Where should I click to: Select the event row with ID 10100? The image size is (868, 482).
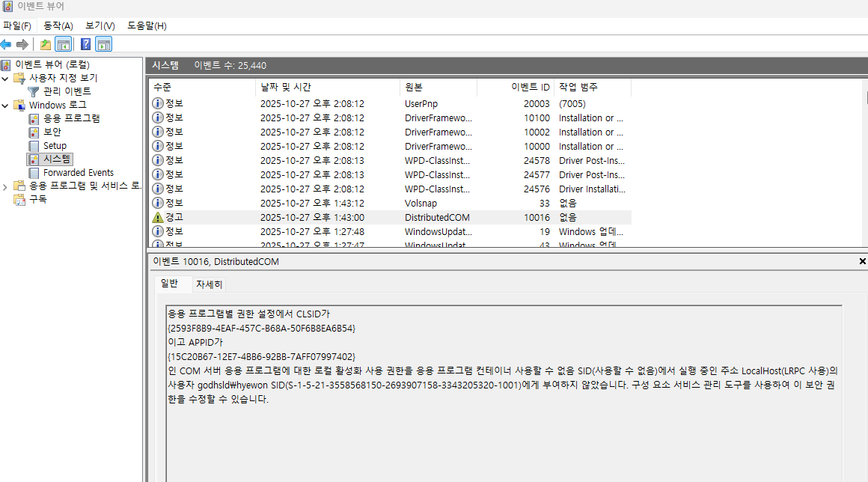point(391,118)
